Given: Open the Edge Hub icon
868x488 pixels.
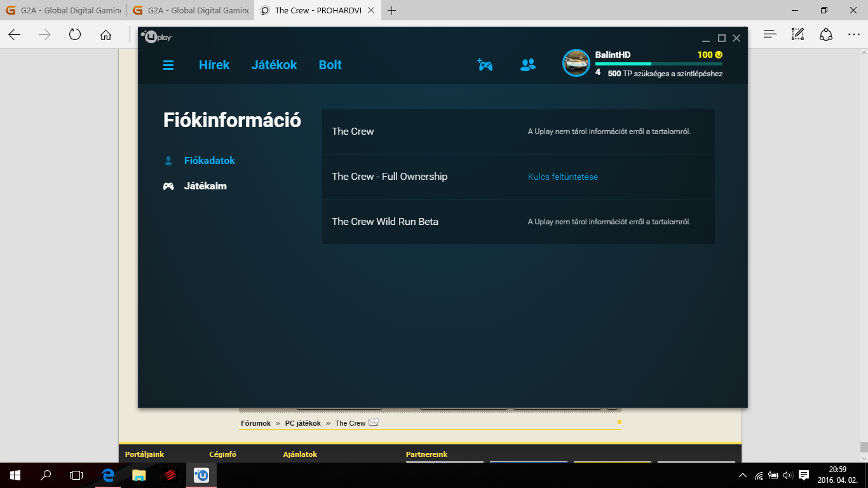Looking at the screenshot, I should 770,34.
